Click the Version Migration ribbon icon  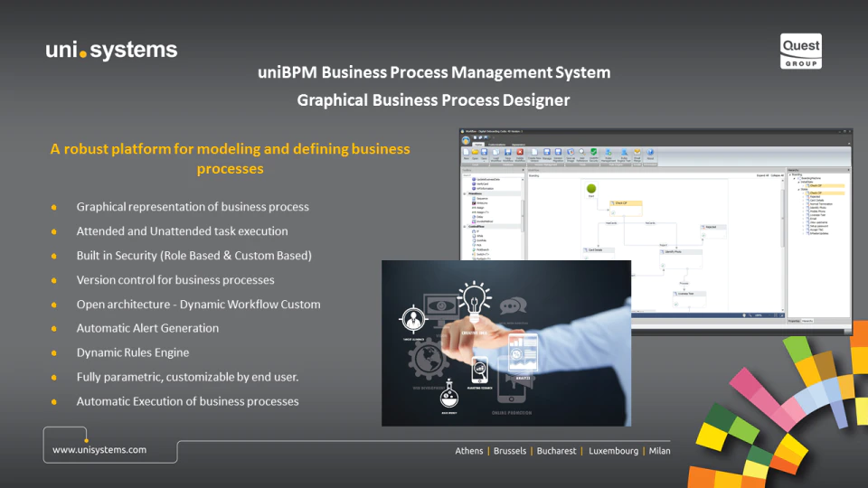(558, 152)
